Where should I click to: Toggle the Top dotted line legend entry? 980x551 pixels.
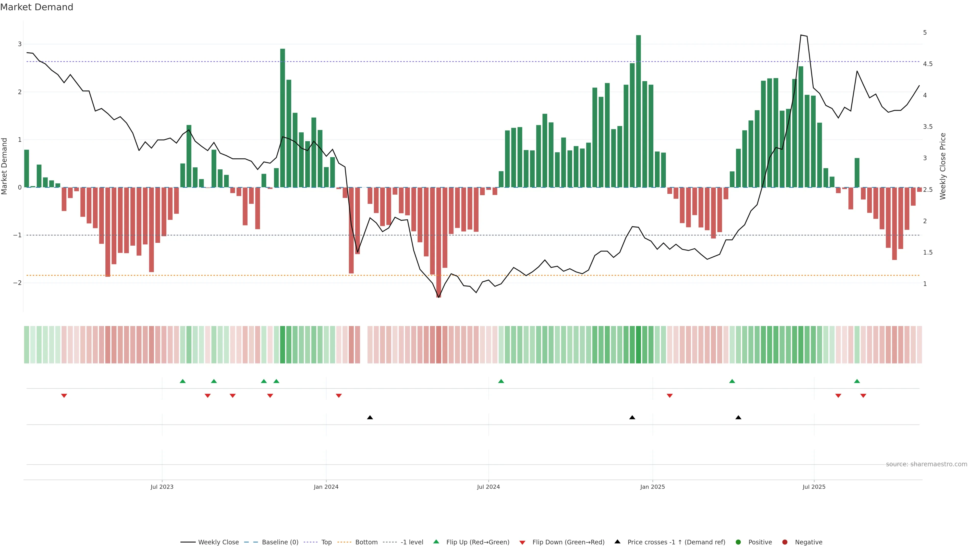(326, 542)
